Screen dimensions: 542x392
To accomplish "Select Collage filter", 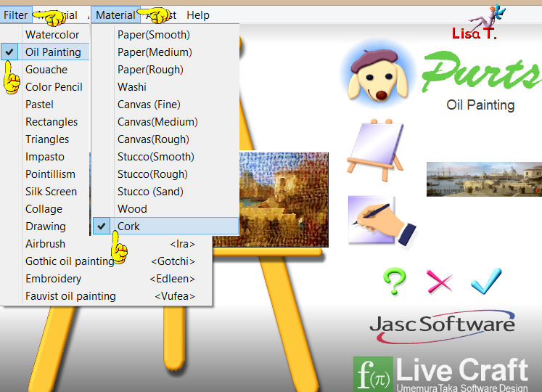I will coord(45,209).
